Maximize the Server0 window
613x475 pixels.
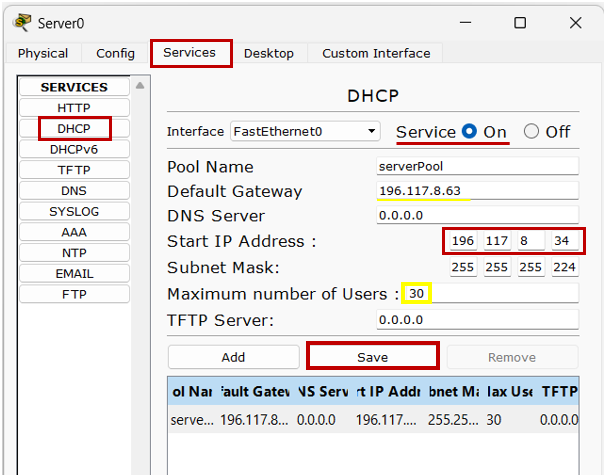click(519, 22)
